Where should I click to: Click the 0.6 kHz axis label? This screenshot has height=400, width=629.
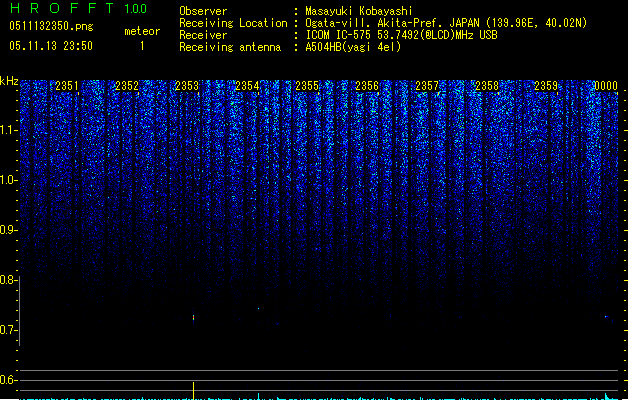click(8, 380)
